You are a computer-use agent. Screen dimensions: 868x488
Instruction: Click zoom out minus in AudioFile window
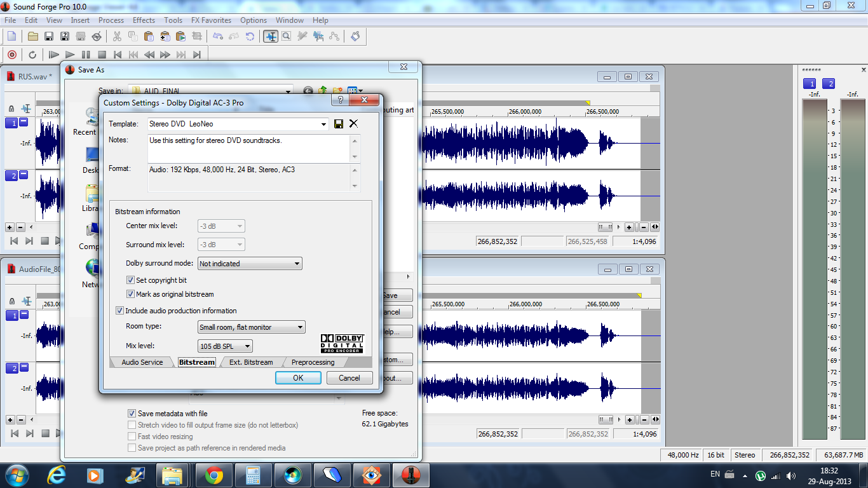(x=644, y=420)
